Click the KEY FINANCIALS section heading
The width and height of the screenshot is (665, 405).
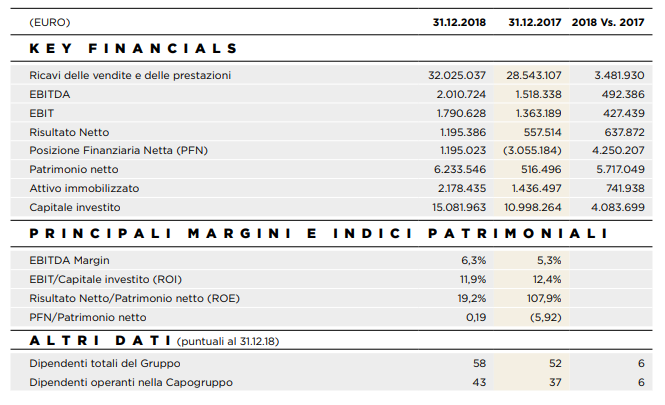tap(134, 48)
